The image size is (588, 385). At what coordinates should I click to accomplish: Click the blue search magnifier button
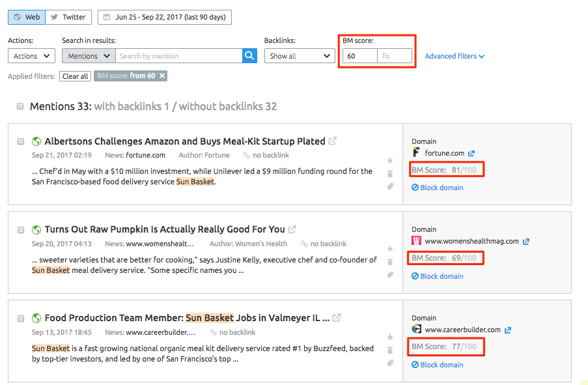[250, 56]
